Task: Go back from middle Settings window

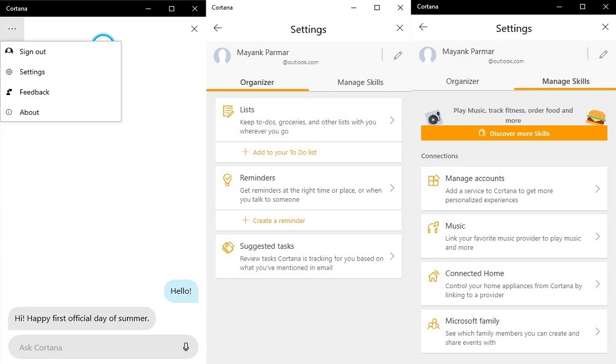Action: pyautogui.click(x=218, y=28)
